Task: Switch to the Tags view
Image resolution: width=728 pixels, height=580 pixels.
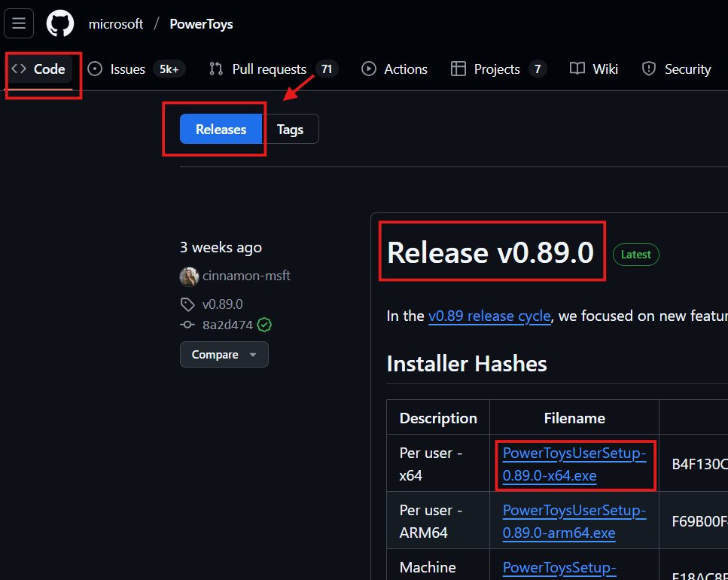Action: coord(290,129)
